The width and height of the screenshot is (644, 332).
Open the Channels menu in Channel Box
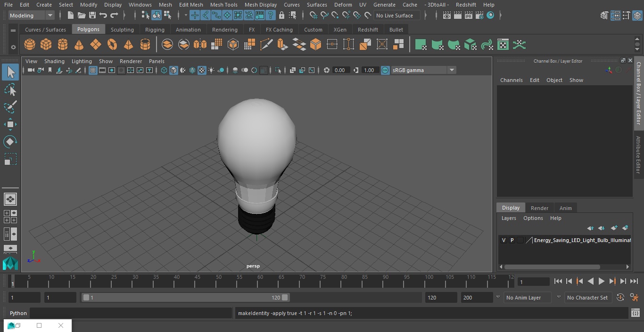[x=512, y=80]
